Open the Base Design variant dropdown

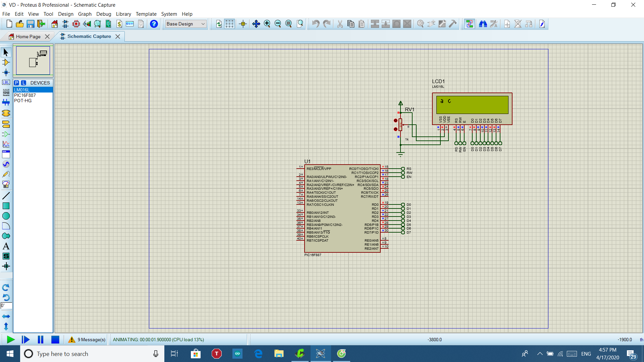click(186, 24)
